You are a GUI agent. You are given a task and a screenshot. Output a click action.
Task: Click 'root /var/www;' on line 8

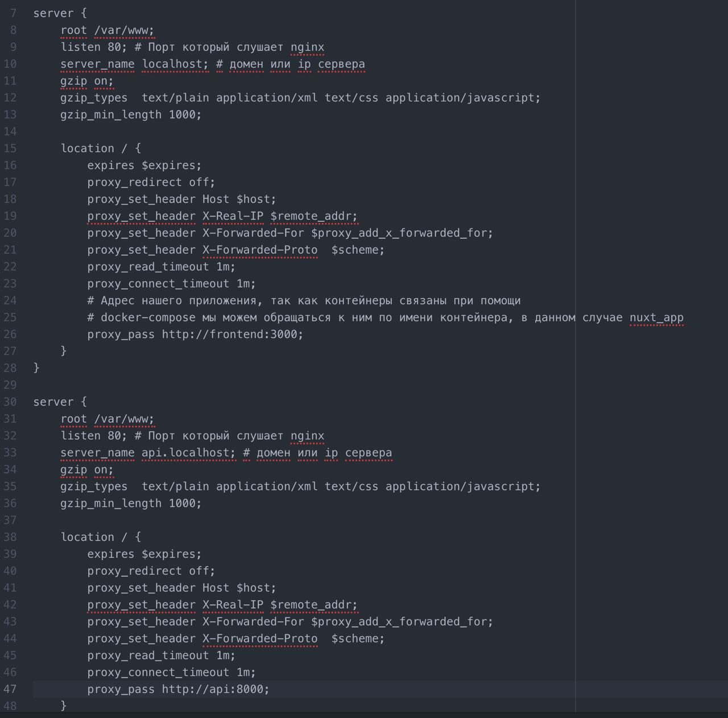[107, 30]
